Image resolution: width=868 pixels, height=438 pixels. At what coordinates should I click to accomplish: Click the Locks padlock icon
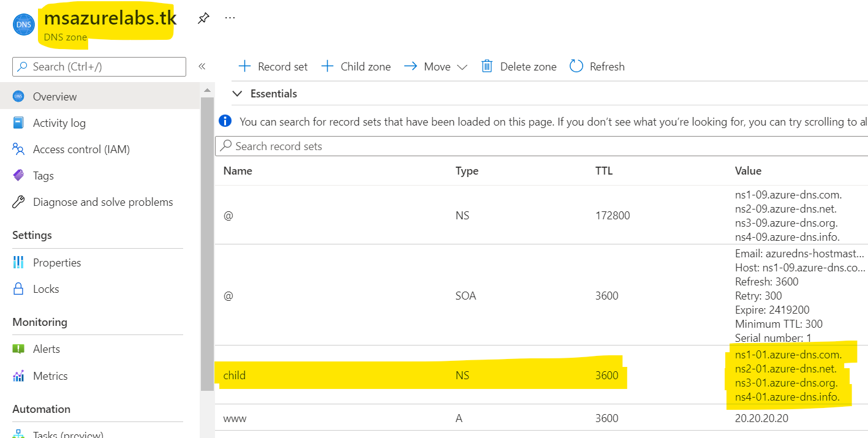pyautogui.click(x=18, y=289)
